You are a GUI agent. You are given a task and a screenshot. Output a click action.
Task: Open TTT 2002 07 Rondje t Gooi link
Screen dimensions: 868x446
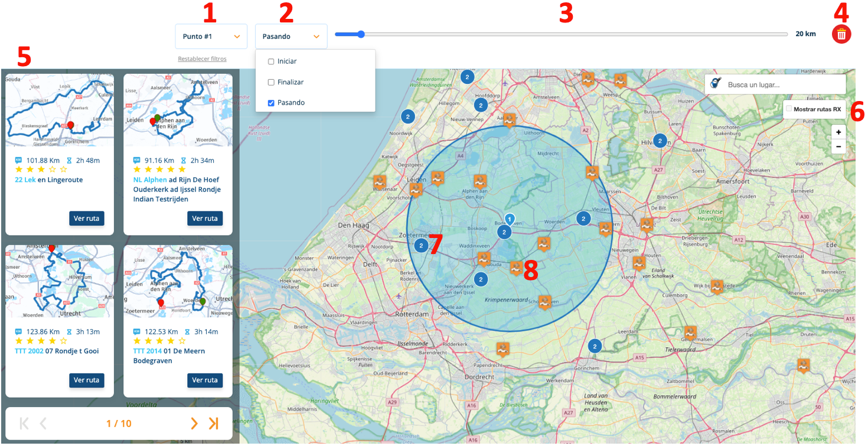pyautogui.click(x=57, y=351)
